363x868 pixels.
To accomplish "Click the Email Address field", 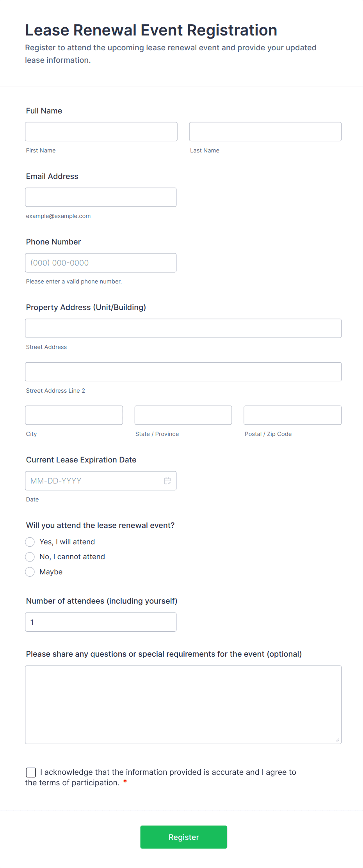I will pyautogui.click(x=101, y=197).
